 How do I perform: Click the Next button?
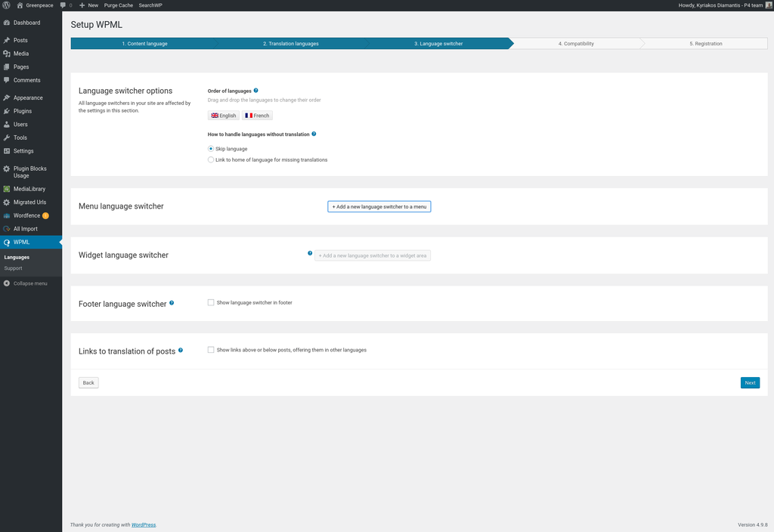750,383
